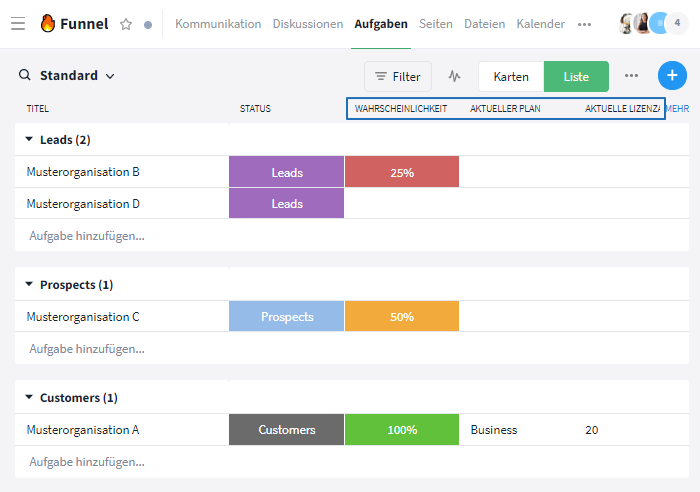The height and width of the screenshot is (492, 700).
Task: Click the MEHR columns link
Action: 677,108
